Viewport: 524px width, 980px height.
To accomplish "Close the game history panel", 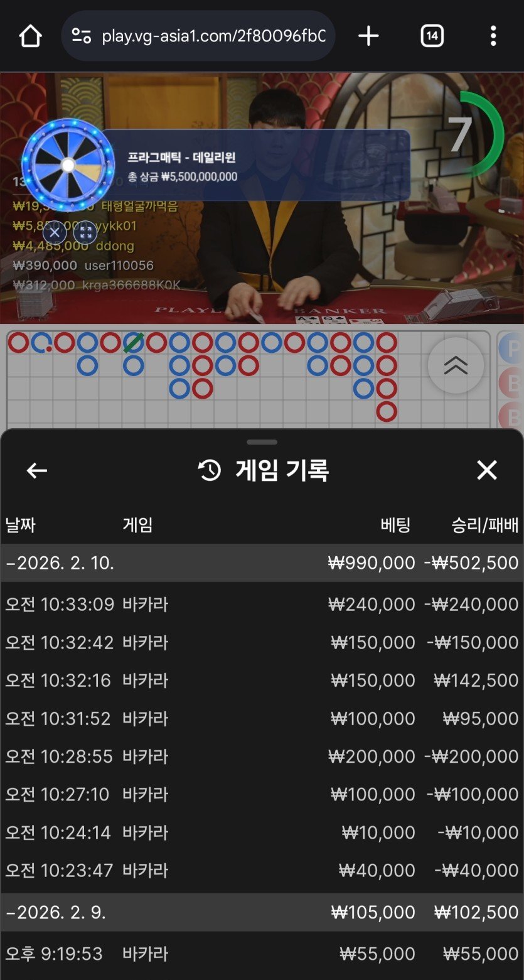I will point(487,470).
